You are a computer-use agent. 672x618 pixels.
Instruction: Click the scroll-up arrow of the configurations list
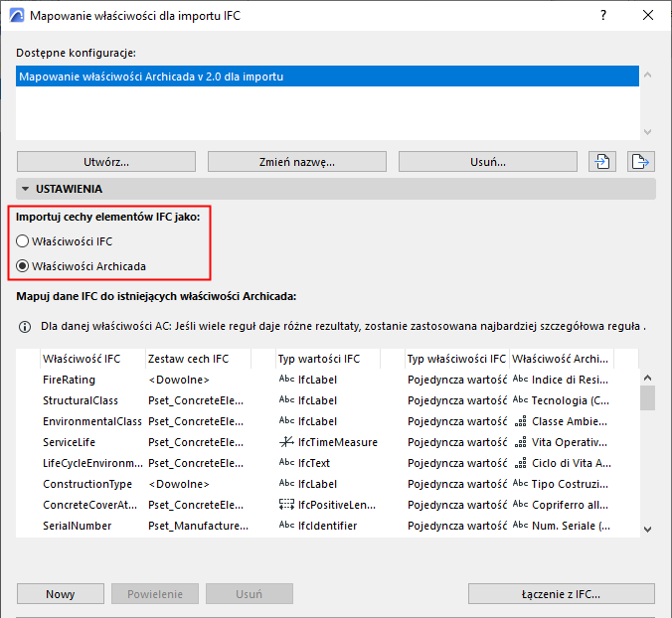pyautogui.click(x=647, y=75)
